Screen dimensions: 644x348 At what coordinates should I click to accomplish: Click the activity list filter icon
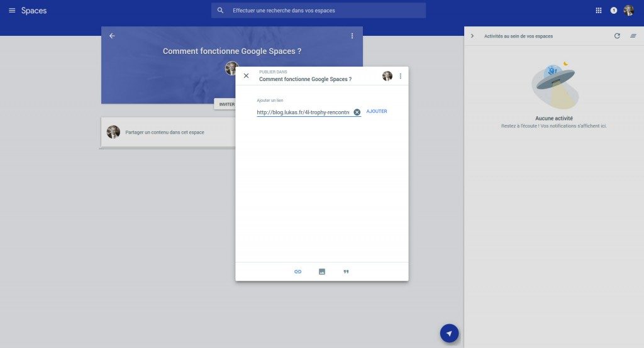point(633,36)
